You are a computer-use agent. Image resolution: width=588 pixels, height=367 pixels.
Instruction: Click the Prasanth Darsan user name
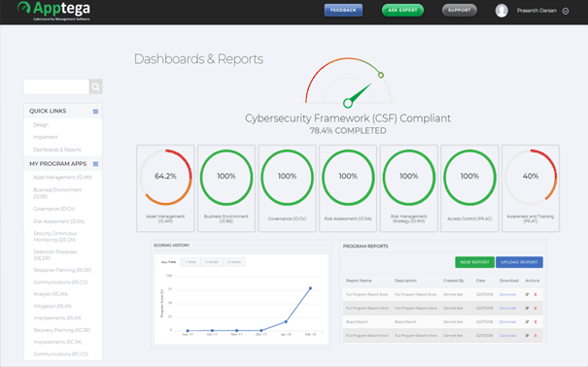click(x=536, y=11)
